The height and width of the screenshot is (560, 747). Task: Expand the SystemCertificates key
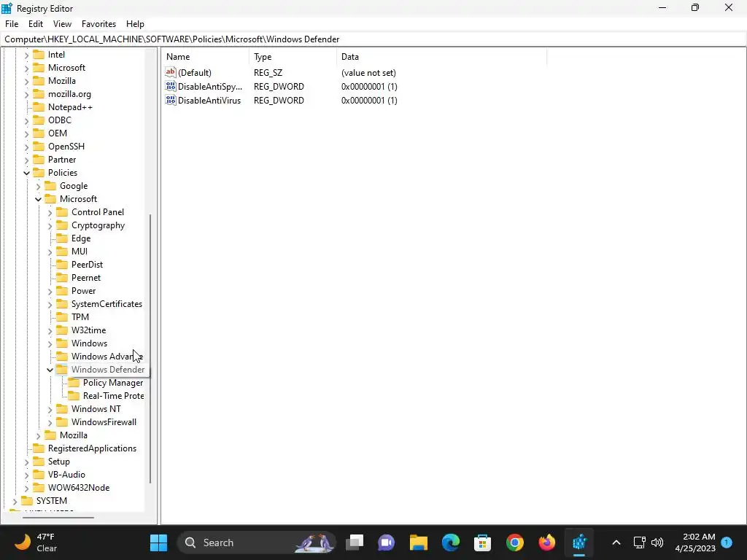[50, 304]
